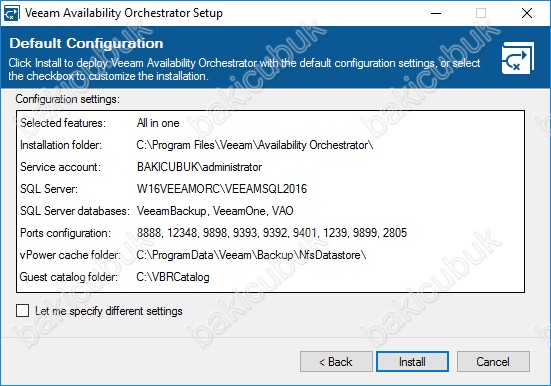The image size is (551, 386).
Task: Close the Veeam setup window
Action: click(x=527, y=13)
